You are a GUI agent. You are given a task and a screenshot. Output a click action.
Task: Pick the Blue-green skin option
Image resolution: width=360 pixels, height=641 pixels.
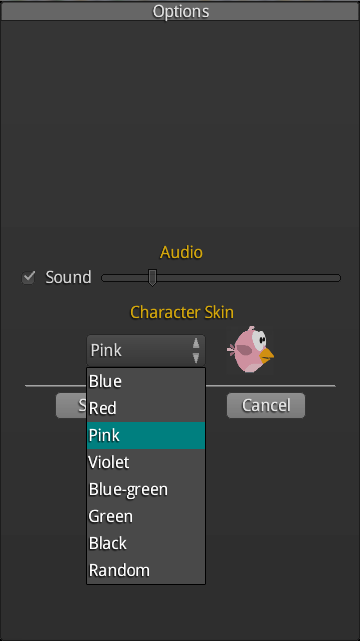click(146, 489)
